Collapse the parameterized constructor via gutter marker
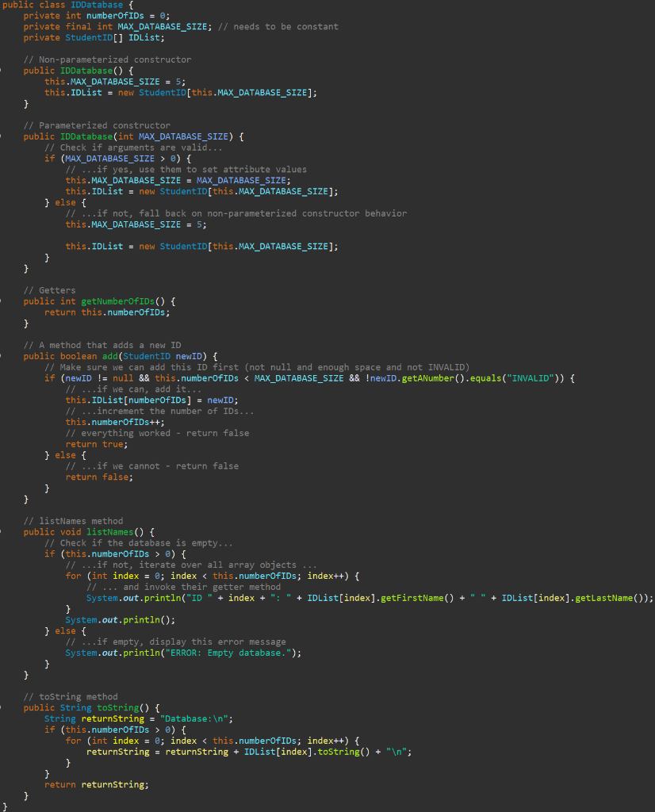The image size is (655, 812). tap(4, 136)
